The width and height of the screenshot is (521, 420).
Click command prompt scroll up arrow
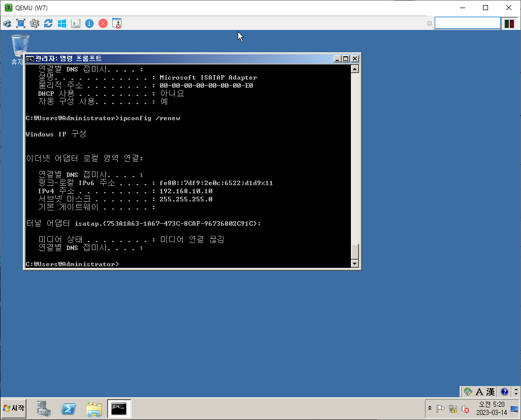(x=355, y=69)
